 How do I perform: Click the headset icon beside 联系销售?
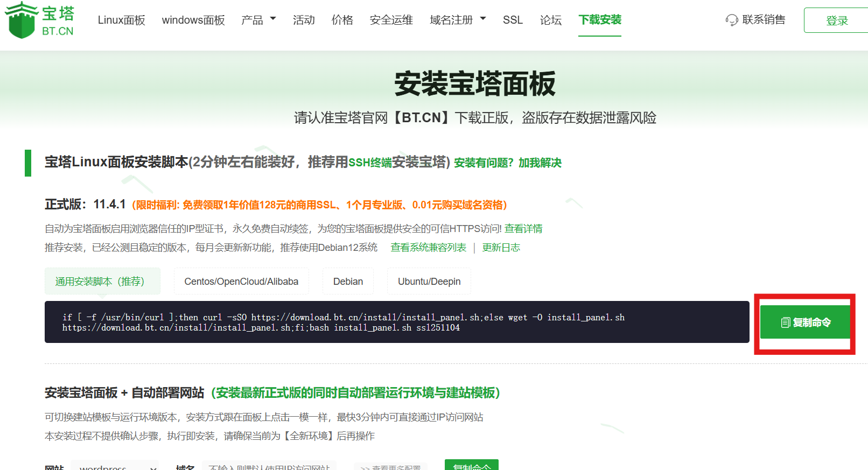731,20
